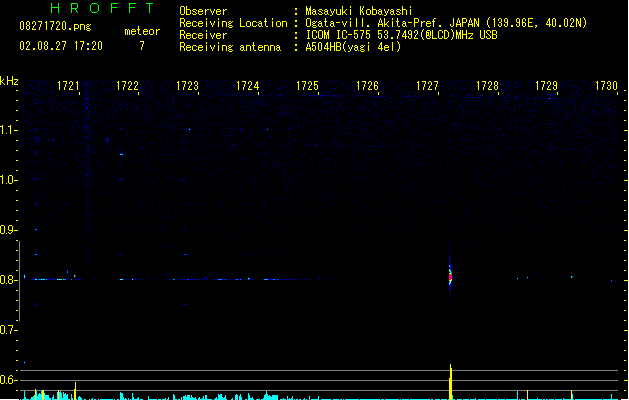The image size is (629, 400).
Task: Click the 1725 time axis label
Action: point(307,86)
